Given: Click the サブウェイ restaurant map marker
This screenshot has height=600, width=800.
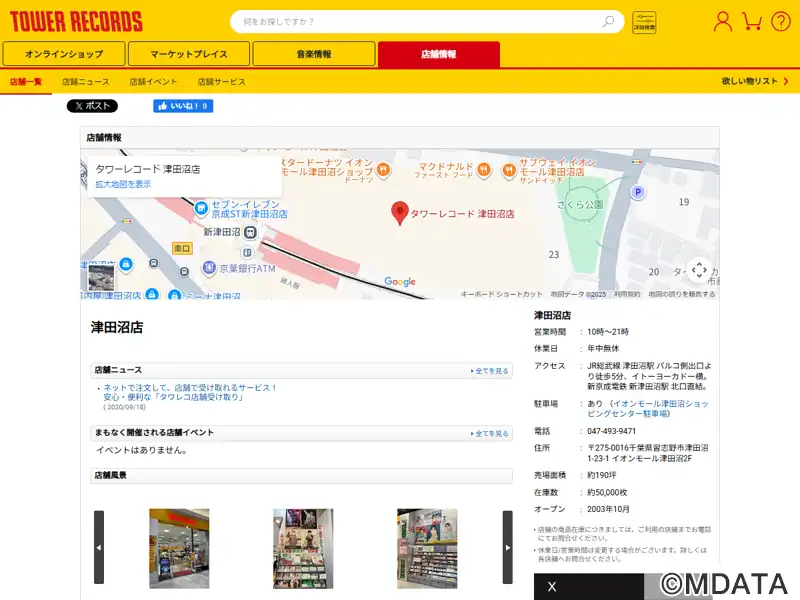Looking at the screenshot, I should (x=509, y=170).
